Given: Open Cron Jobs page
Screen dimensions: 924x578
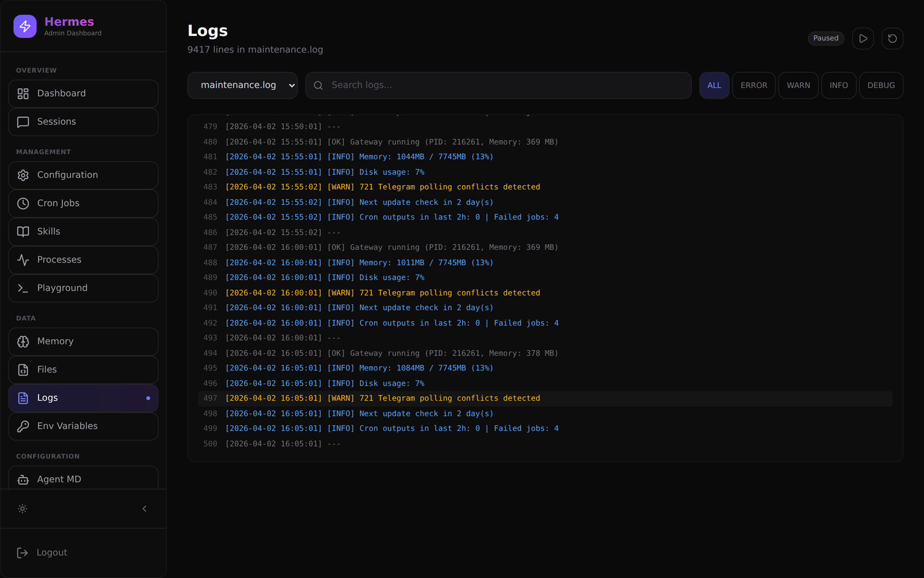Looking at the screenshot, I should point(83,204).
